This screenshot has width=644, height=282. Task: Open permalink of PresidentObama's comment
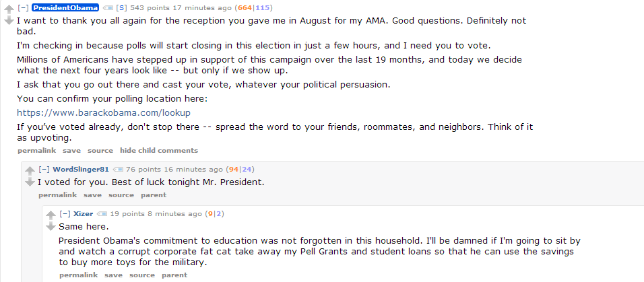[x=36, y=151]
